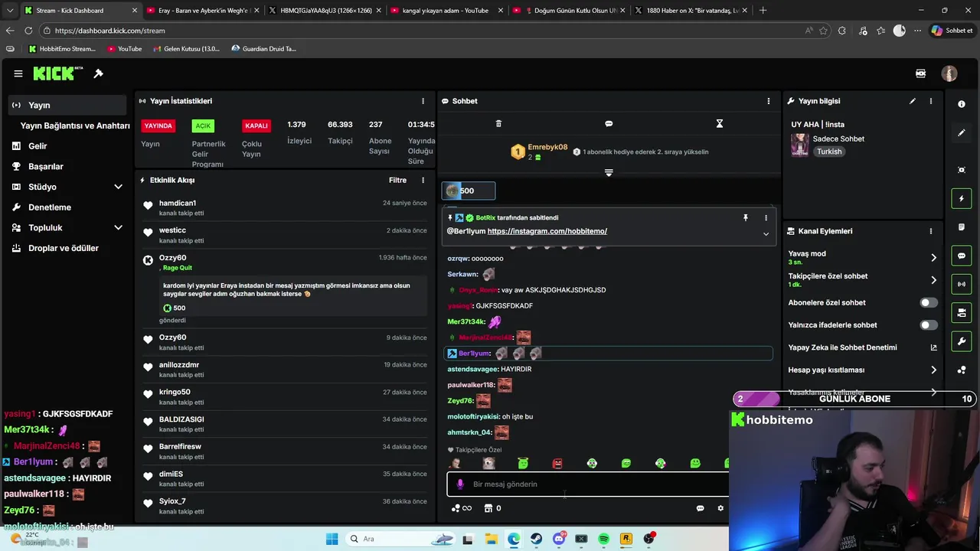Enable Abonelere özel sohbet switch
Viewport: 980px width, 551px height.
tap(928, 302)
